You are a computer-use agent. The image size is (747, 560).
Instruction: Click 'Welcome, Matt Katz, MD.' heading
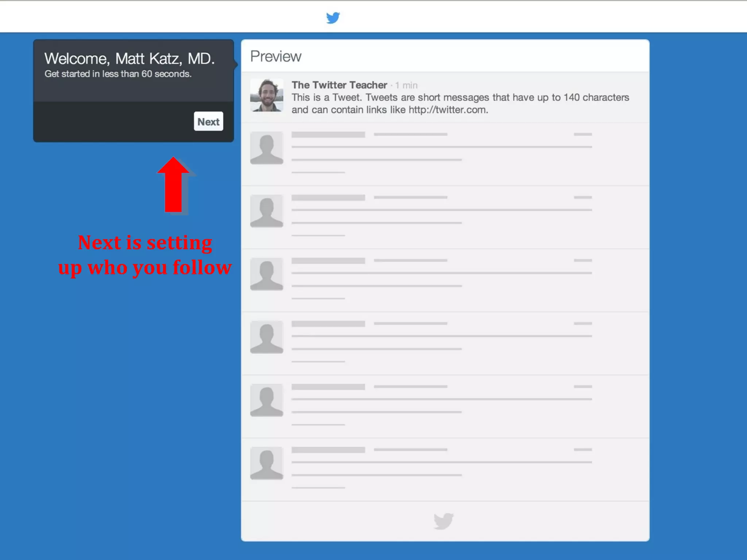click(129, 59)
